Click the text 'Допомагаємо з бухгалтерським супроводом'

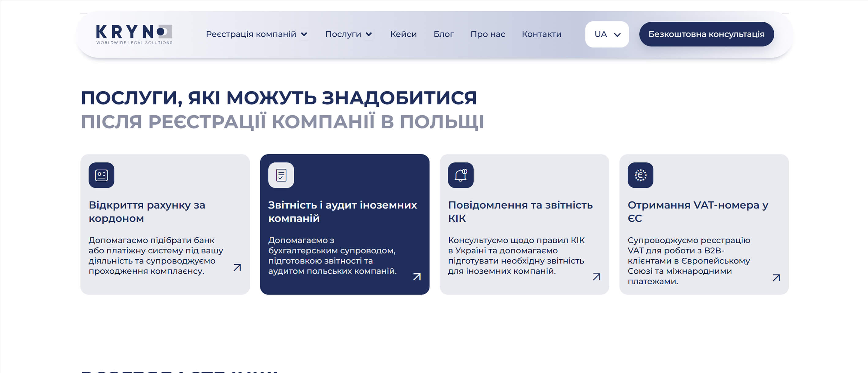tap(331, 246)
